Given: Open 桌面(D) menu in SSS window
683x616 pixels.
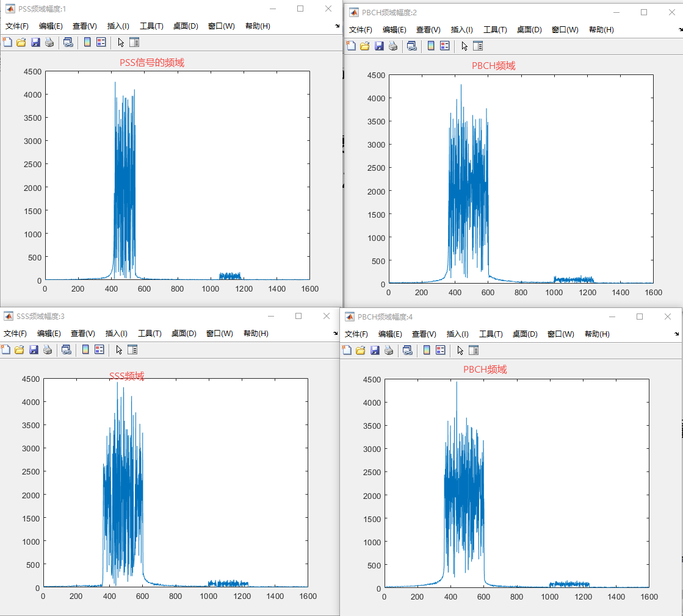Looking at the screenshot, I should coord(184,334).
